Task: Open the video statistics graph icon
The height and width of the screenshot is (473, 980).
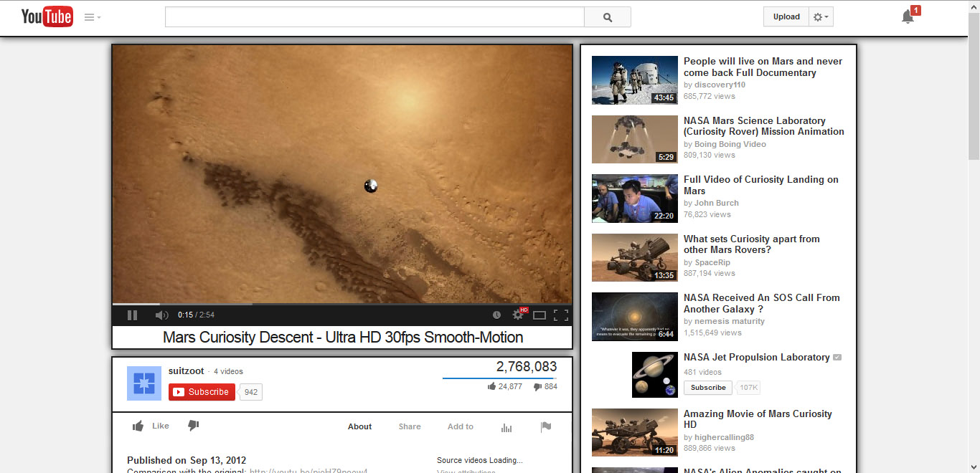Action: (x=507, y=426)
